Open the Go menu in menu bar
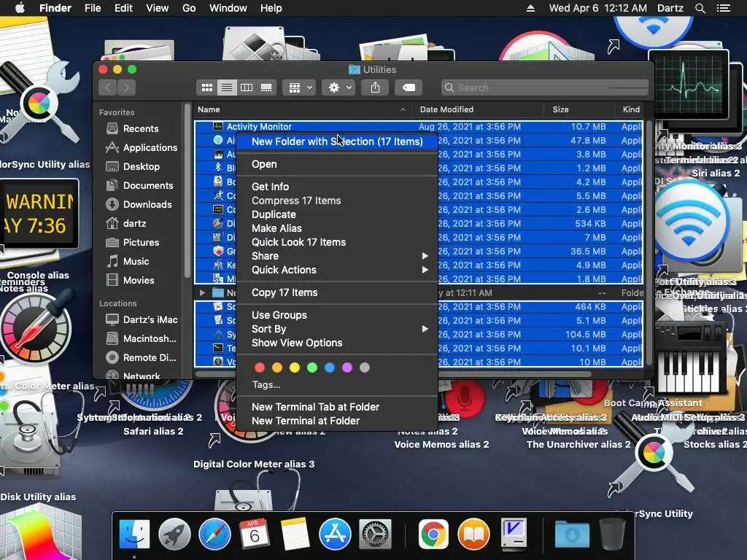 (x=189, y=8)
